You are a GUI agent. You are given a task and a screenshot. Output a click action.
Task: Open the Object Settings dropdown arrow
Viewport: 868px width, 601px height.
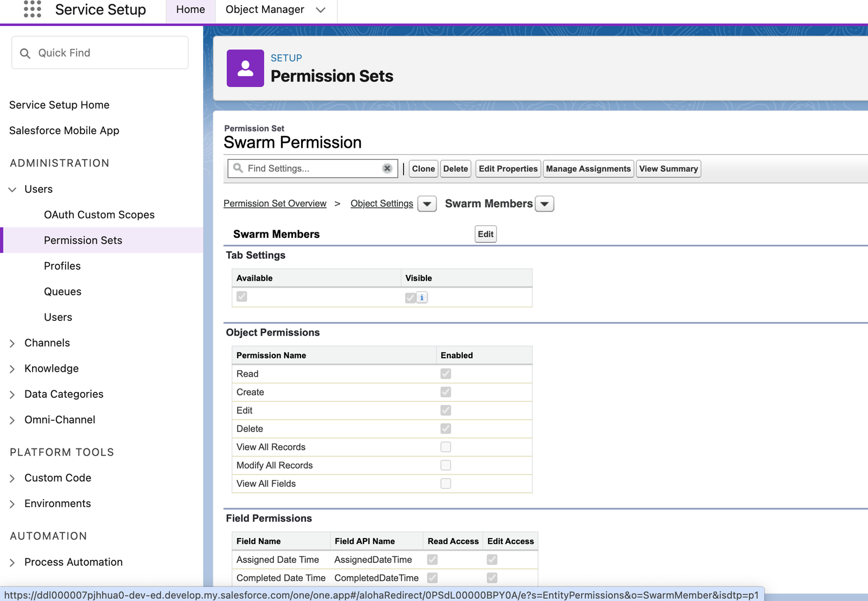tap(427, 204)
